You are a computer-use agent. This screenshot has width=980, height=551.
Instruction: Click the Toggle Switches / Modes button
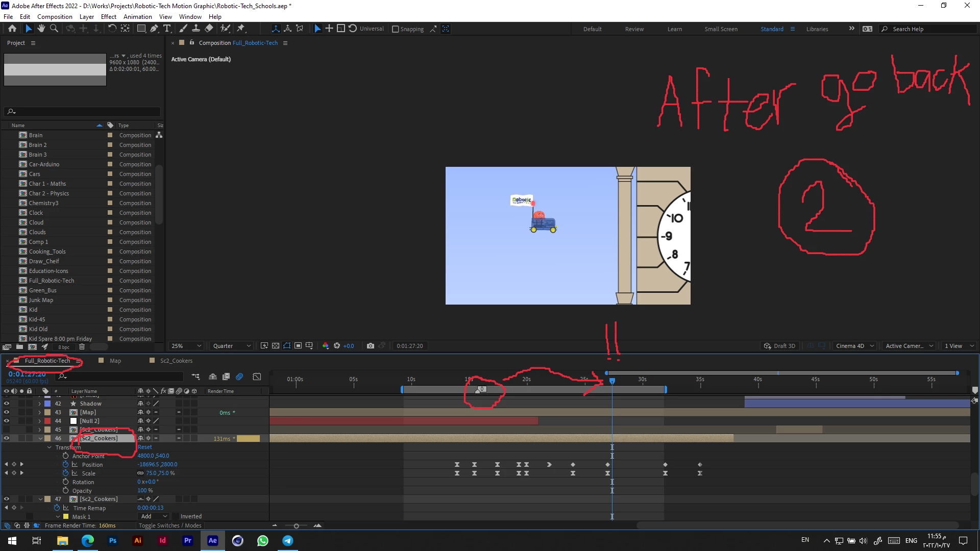(170, 525)
